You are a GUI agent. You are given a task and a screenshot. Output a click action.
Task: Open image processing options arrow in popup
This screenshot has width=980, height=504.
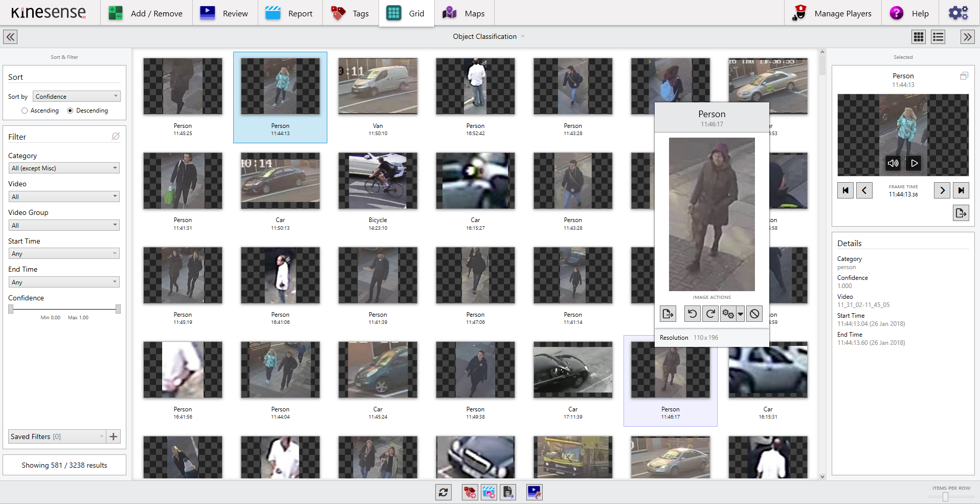point(740,314)
